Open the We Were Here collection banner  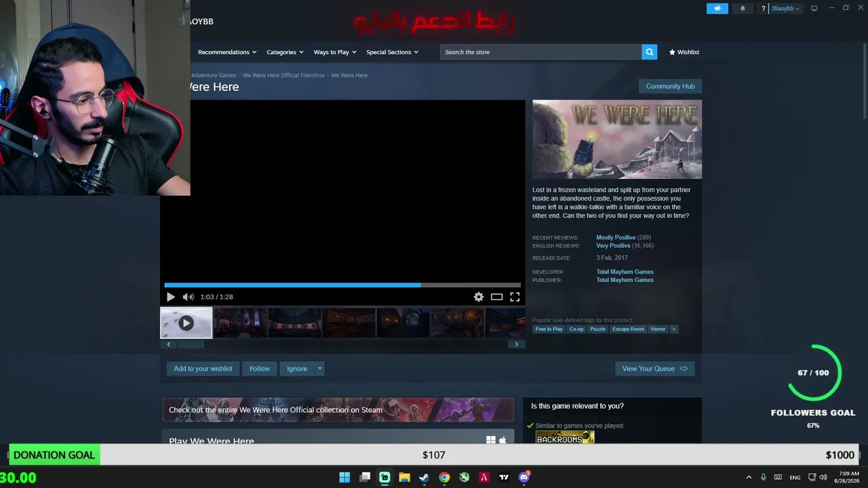[338, 410]
